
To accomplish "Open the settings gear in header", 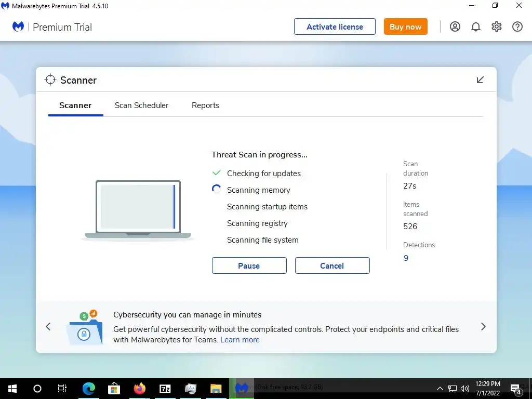I will pyautogui.click(x=496, y=26).
